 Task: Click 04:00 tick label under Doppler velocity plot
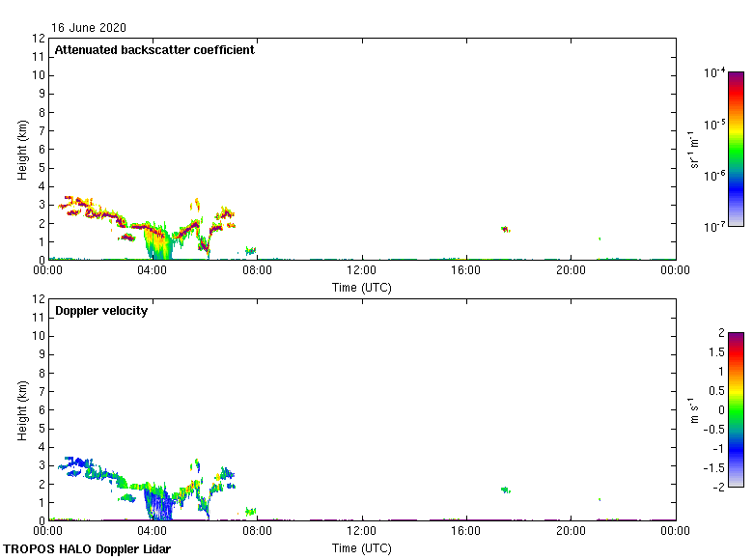click(x=153, y=533)
